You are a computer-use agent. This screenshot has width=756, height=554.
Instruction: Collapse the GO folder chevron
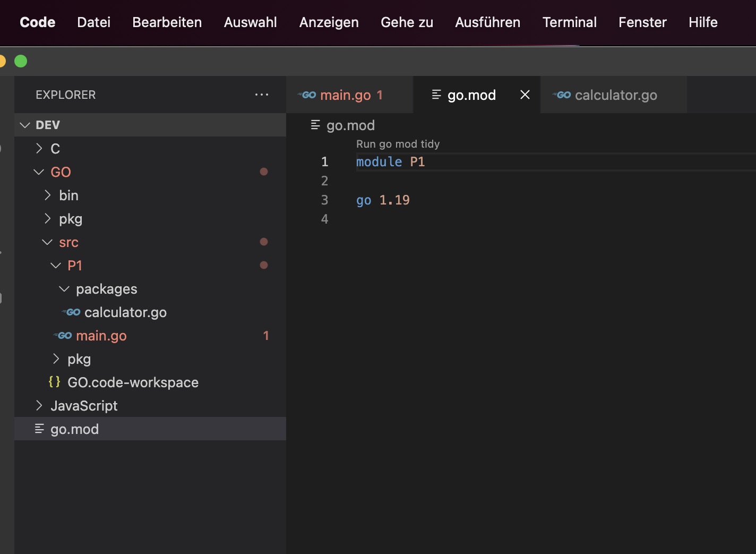coord(39,172)
